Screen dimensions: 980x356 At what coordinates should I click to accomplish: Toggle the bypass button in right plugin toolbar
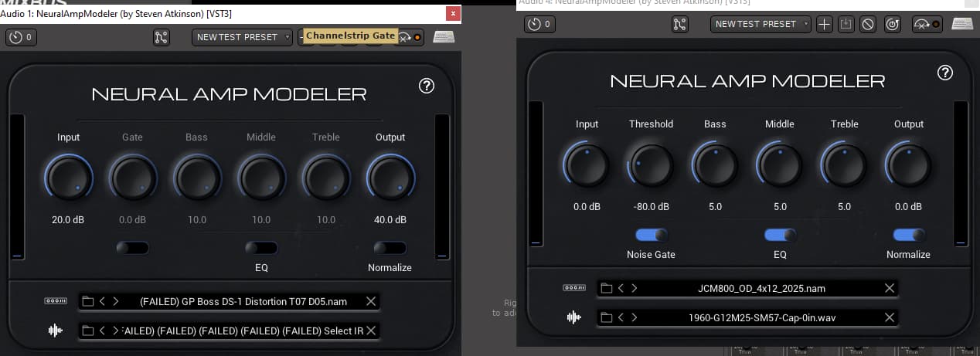pyautogui.click(x=927, y=24)
